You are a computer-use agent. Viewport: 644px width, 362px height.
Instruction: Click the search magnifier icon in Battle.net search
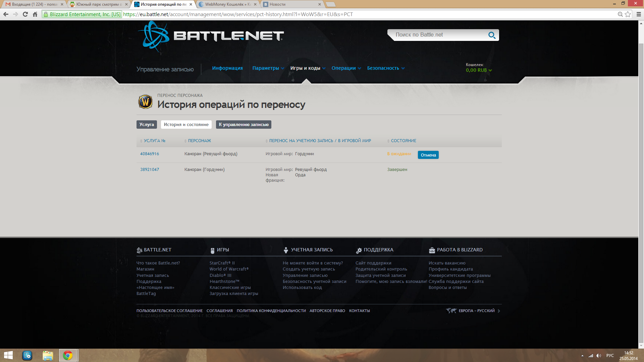492,35
